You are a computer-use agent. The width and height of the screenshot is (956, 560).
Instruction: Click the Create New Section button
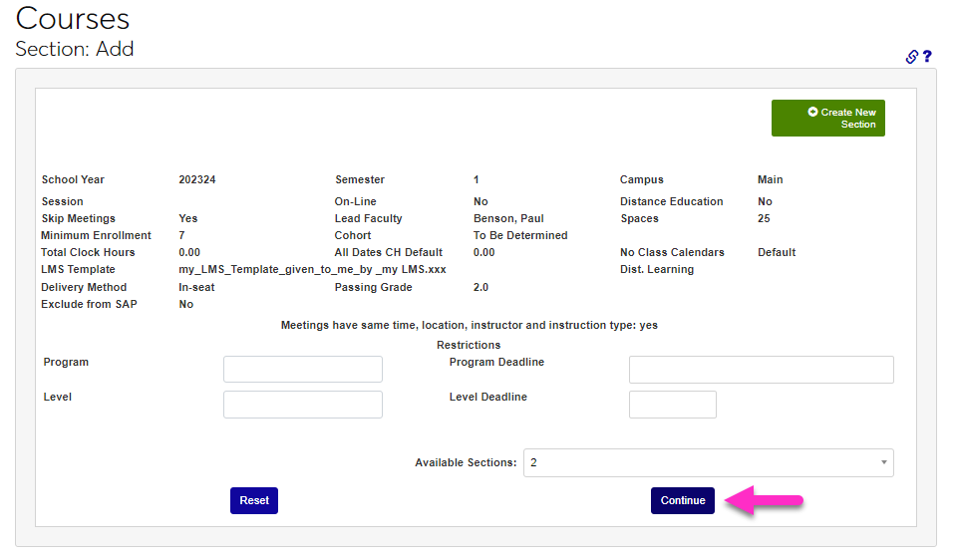click(828, 119)
